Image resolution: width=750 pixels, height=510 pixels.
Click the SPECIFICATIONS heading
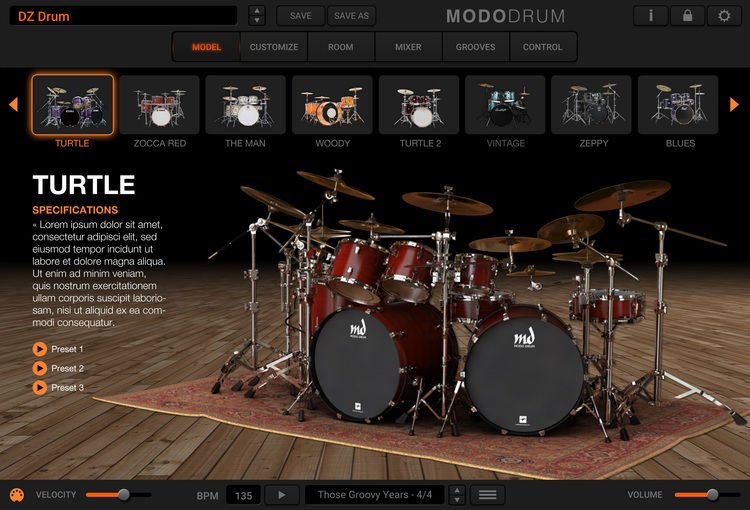(x=75, y=210)
